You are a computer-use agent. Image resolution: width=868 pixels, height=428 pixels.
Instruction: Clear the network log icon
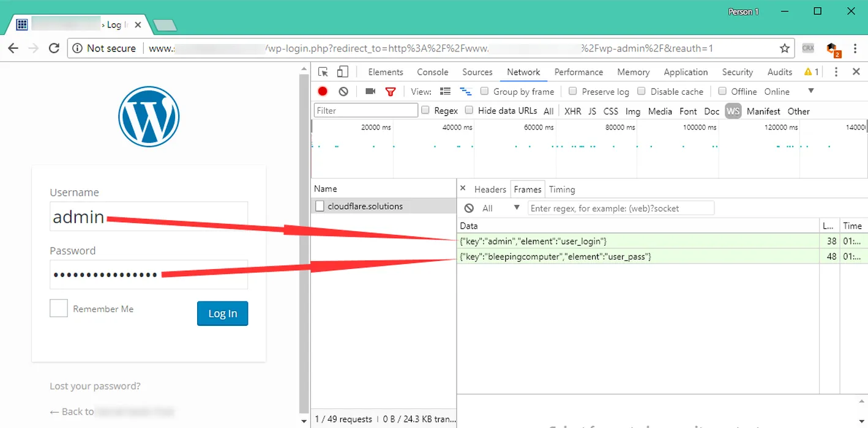[x=343, y=91]
